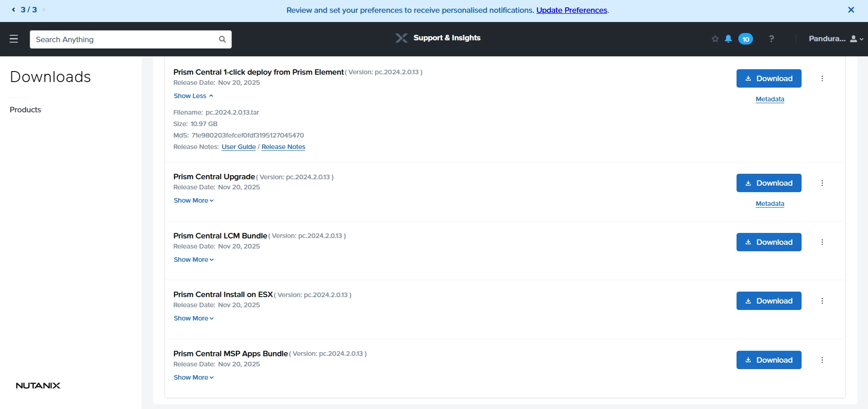
Task: Click Prism Central LCM Bundle title
Action: [x=220, y=236]
